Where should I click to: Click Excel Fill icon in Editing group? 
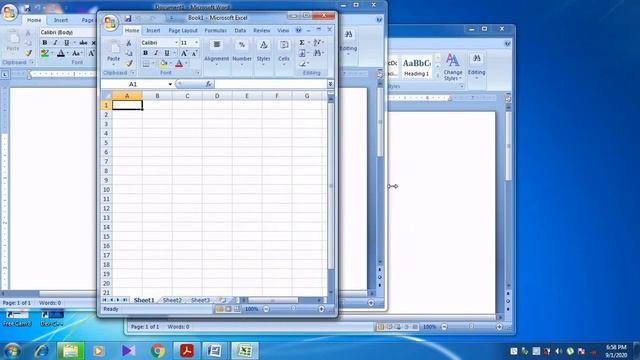[x=302, y=53]
